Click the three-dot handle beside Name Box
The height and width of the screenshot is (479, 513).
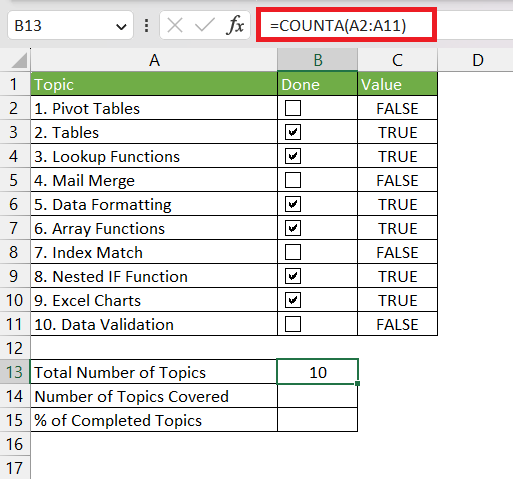(146, 25)
